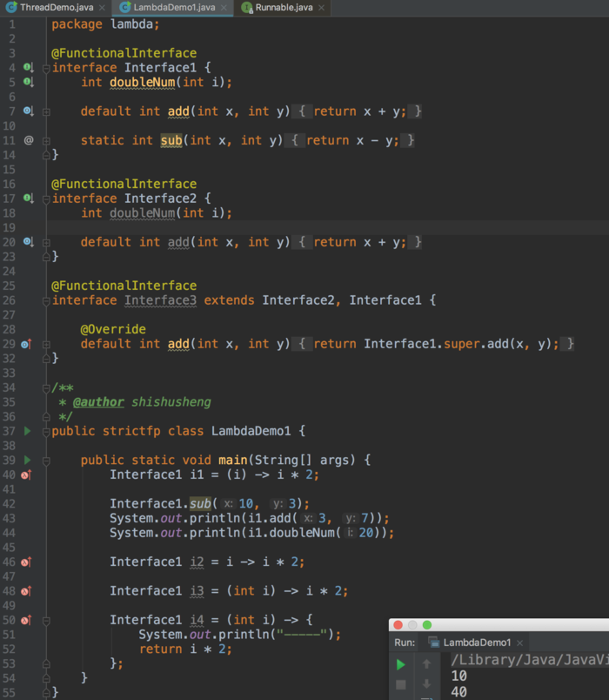The height and width of the screenshot is (700, 609).
Task: Click the red close button of Run window
Action: [398, 625]
